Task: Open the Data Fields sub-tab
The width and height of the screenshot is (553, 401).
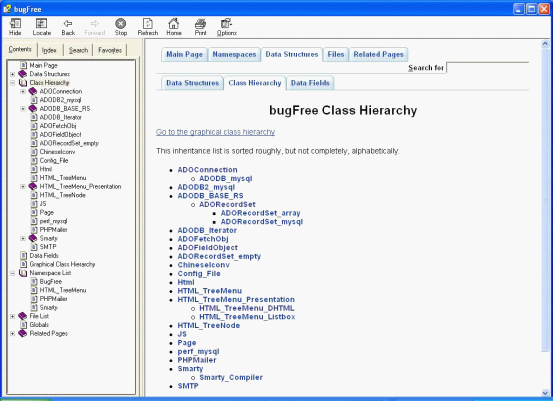Action: pos(310,83)
